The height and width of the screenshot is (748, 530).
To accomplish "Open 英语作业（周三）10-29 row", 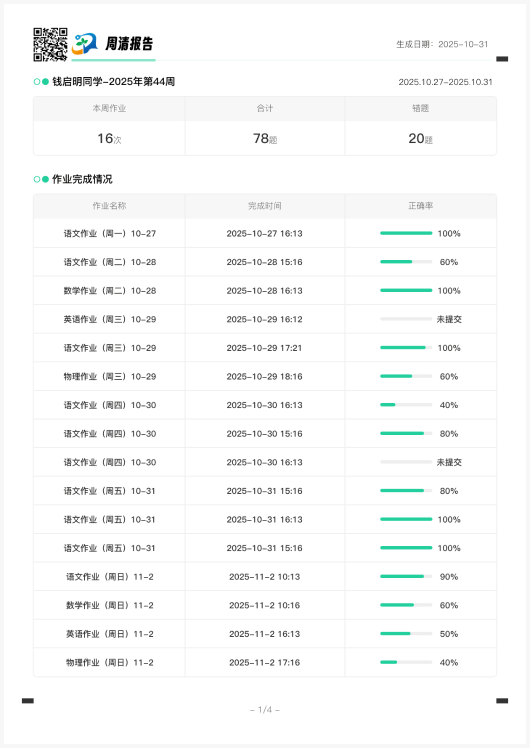I will point(265,319).
